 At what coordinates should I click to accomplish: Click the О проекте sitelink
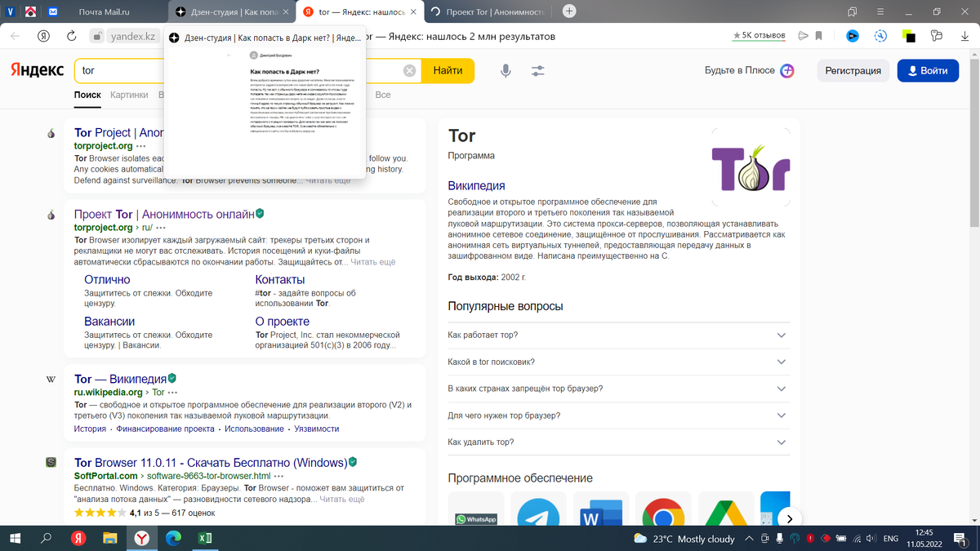pos(283,322)
